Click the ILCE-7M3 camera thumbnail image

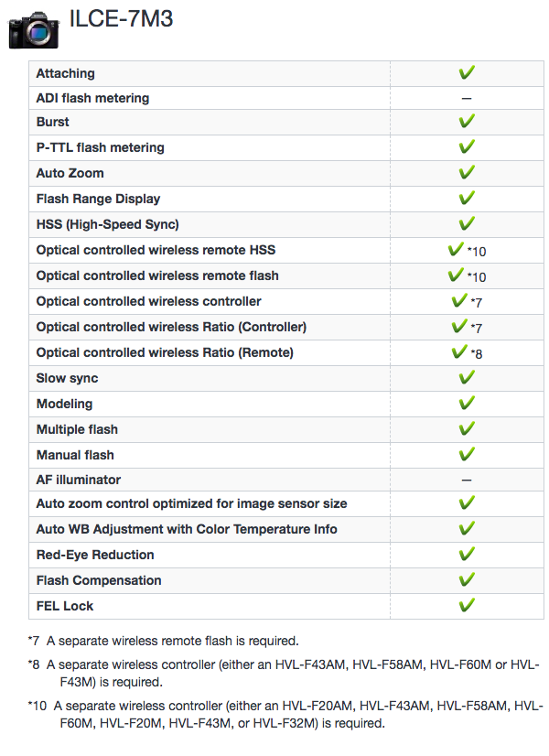point(33,28)
